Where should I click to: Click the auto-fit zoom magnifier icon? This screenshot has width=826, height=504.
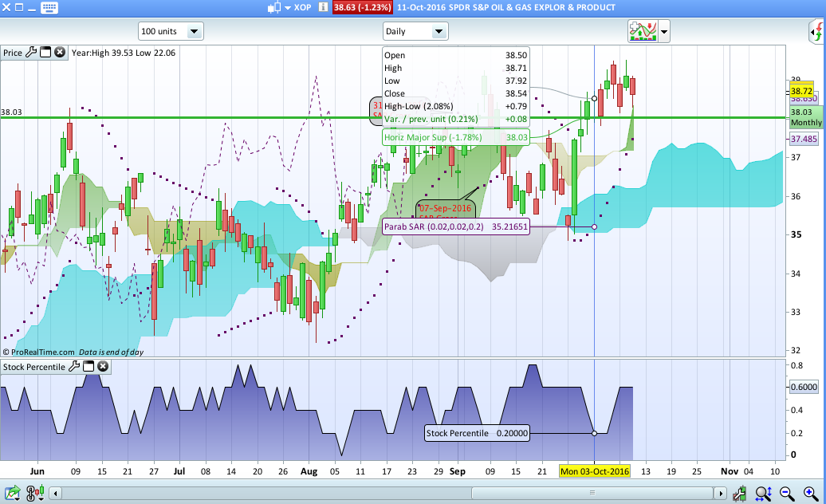pyautogui.click(x=763, y=494)
